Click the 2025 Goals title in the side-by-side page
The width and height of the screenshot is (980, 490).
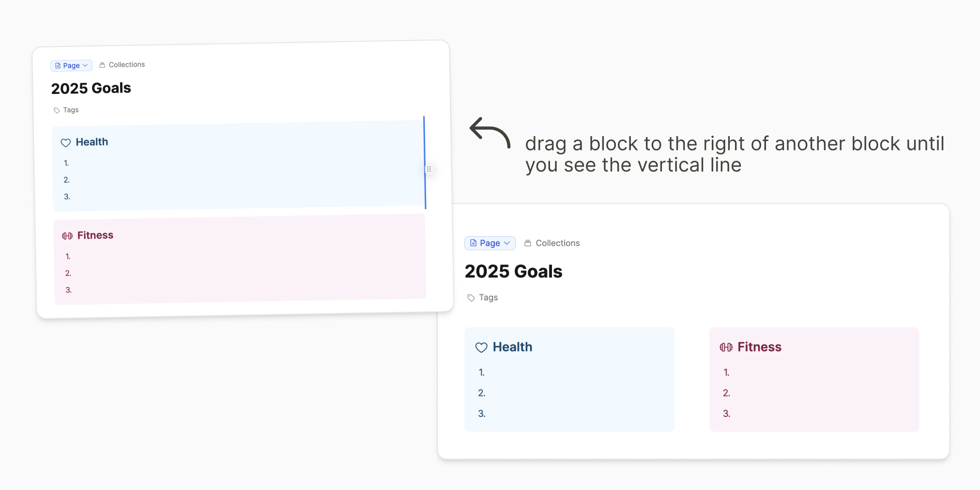(x=513, y=272)
